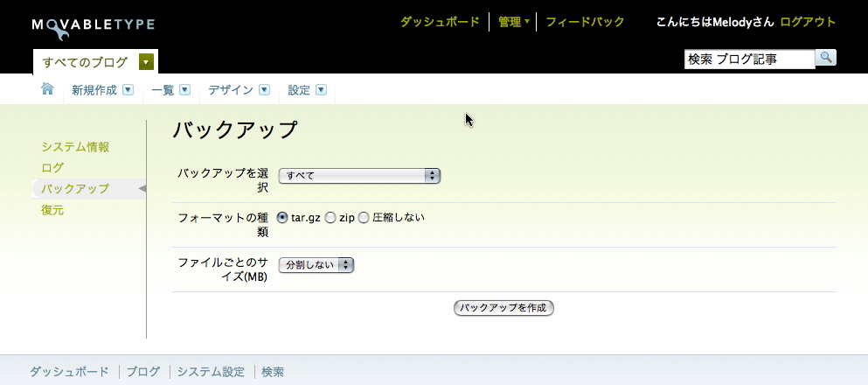Open the すべてのブログ blog selector arrow
Image resolution: width=868 pixels, height=385 pixels.
pyautogui.click(x=146, y=62)
